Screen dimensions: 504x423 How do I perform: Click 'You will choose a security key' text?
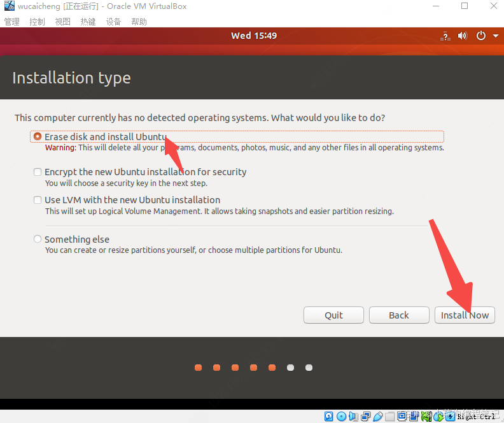click(126, 183)
